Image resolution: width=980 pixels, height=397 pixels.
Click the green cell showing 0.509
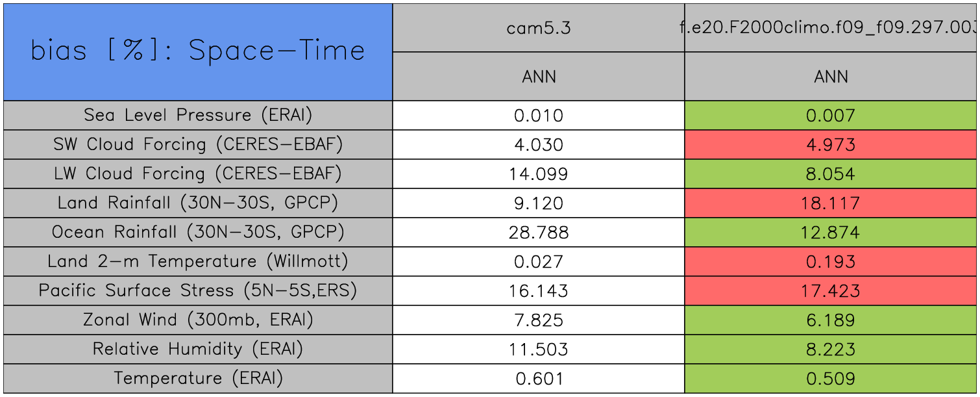click(x=831, y=379)
